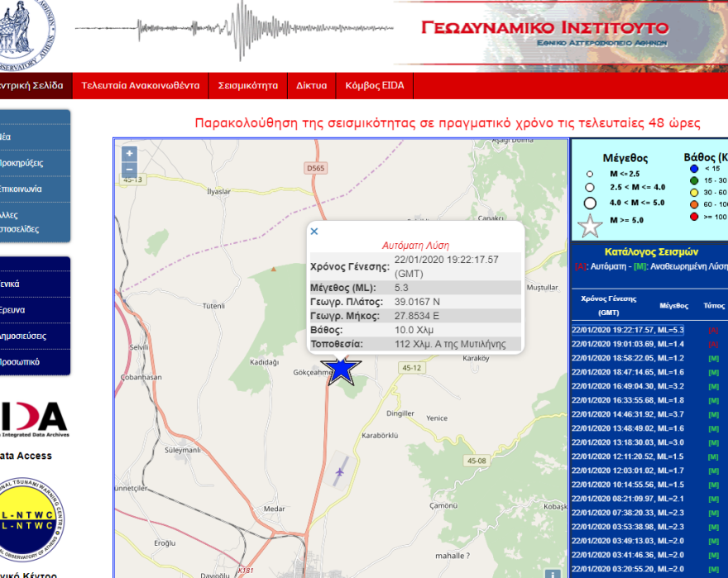
Task: Click the airport icon on the map
Action: (341, 472)
